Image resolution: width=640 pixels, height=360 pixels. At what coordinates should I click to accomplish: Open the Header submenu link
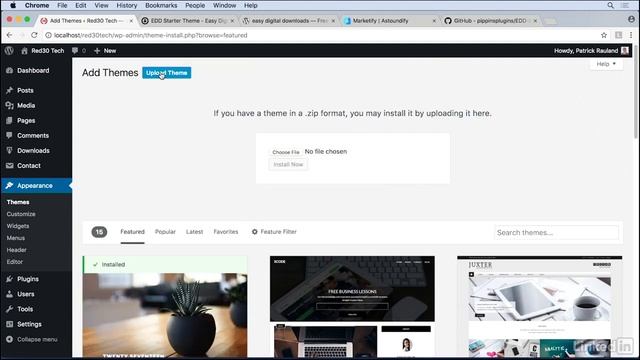(x=16, y=250)
